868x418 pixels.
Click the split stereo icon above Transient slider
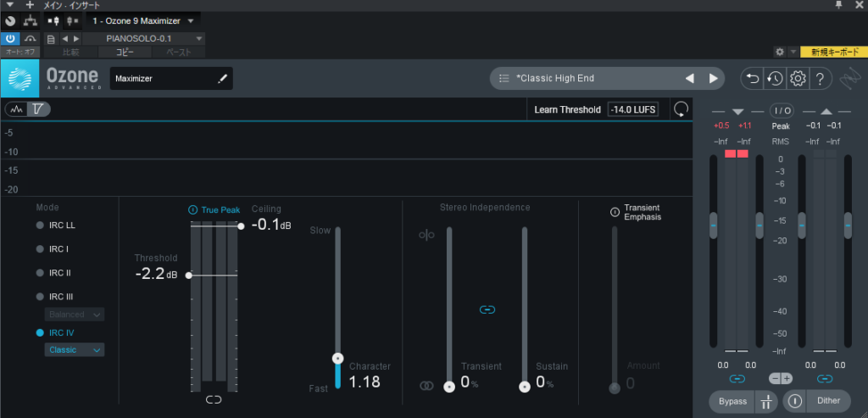click(x=427, y=236)
